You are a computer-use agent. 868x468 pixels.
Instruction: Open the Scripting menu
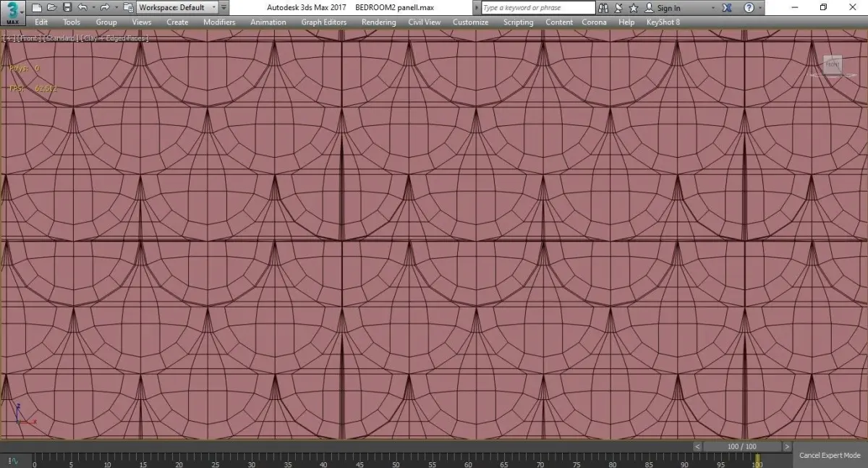click(x=519, y=22)
